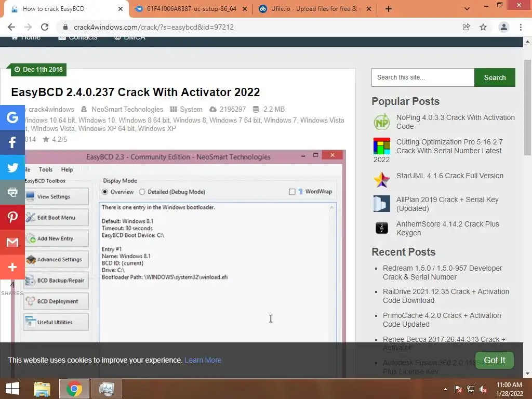
Task: Accept cookies with Got It
Action: coord(495,360)
